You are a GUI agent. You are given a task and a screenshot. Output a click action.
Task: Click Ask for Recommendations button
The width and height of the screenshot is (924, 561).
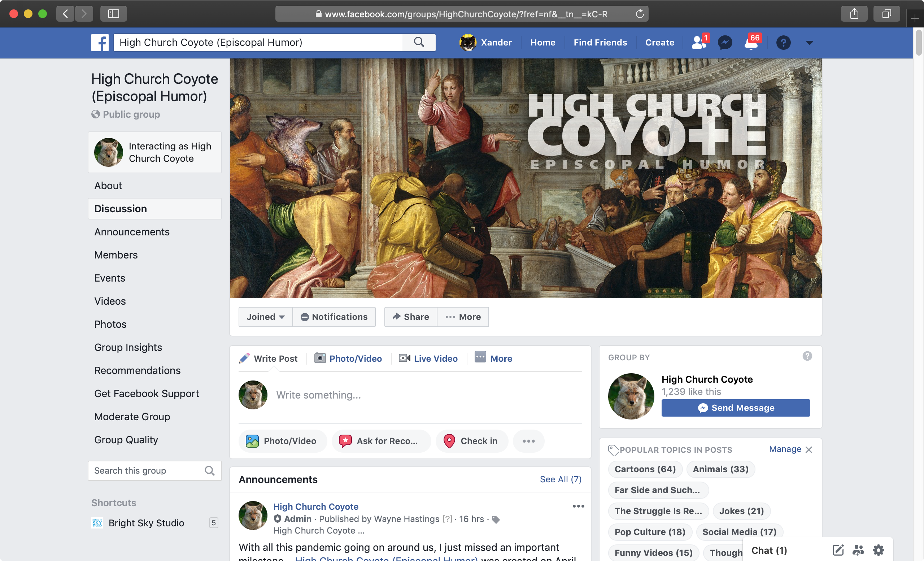coord(381,441)
